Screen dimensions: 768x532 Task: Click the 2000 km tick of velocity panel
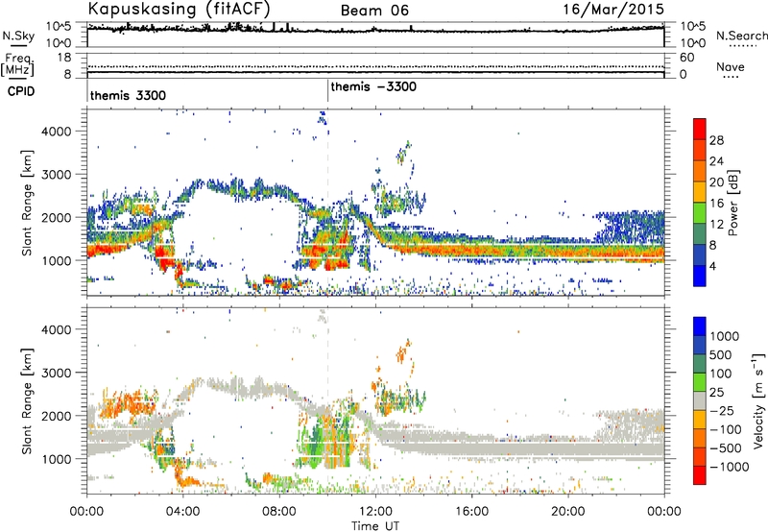point(56,416)
